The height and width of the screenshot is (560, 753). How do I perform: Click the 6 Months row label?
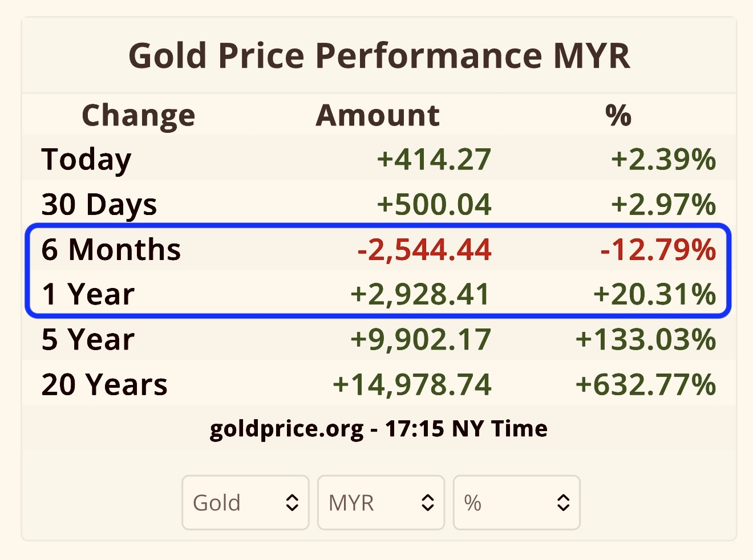[x=111, y=250]
